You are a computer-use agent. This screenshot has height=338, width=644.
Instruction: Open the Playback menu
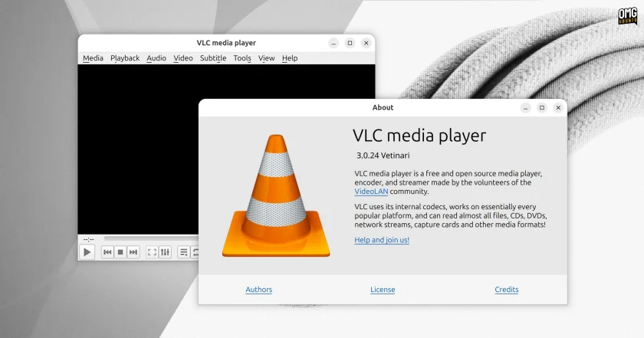tap(125, 58)
